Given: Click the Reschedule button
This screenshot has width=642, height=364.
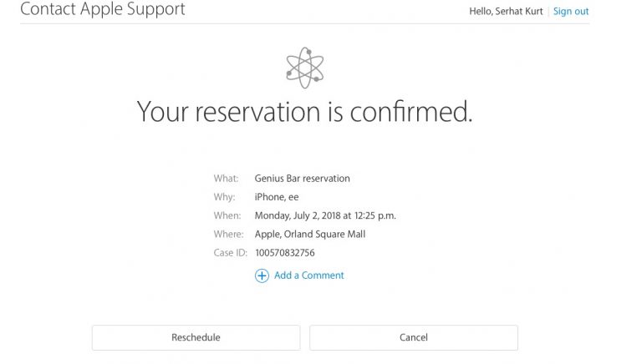Looking at the screenshot, I should pos(196,337).
